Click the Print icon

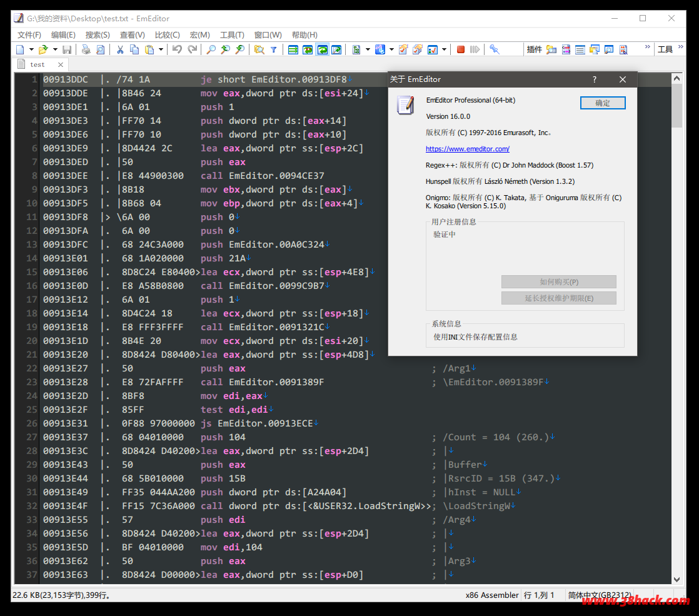click(x=86, y=49)
